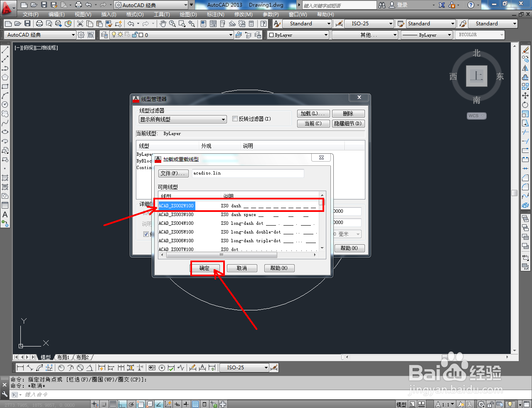The width and height of the screenshot is (532, 408).
Task: Open the Dimension menu
Action: point(215,14)
